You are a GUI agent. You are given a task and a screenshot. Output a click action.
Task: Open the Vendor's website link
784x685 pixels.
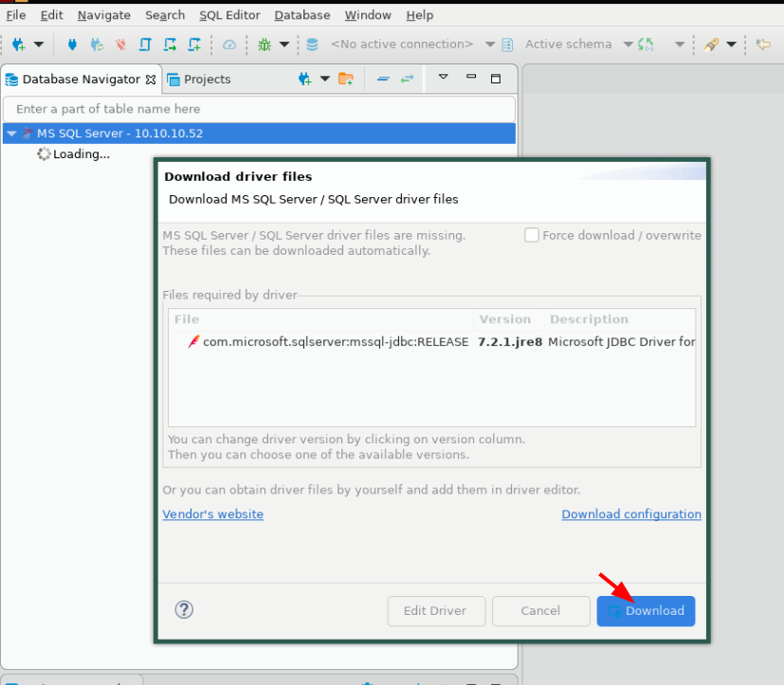tap(213, 514)
